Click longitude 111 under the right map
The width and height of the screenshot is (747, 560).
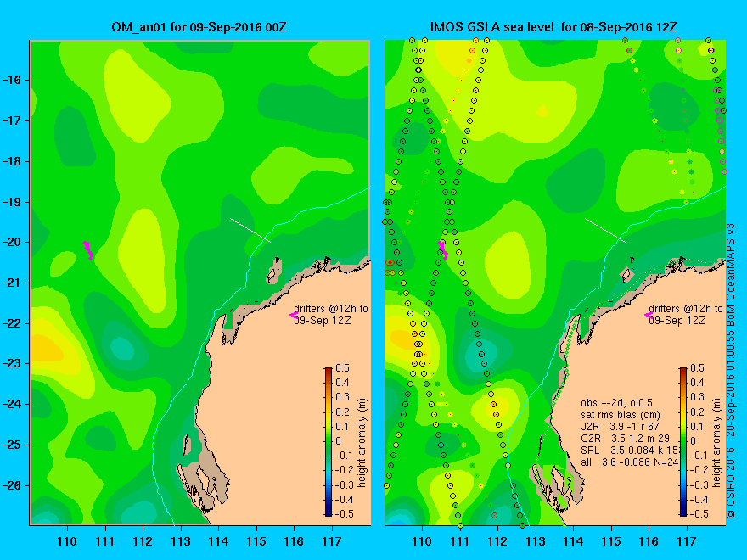coord(460,541)
